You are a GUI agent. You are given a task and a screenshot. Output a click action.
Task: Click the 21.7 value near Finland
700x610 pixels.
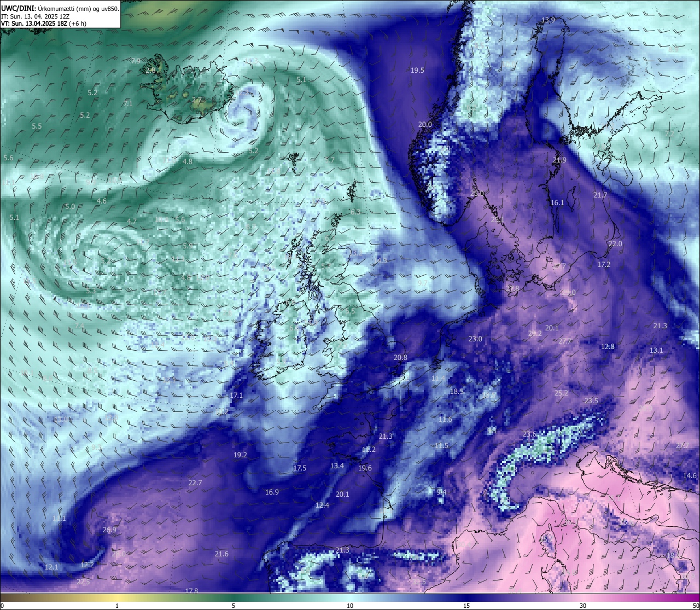click(600, 195)
